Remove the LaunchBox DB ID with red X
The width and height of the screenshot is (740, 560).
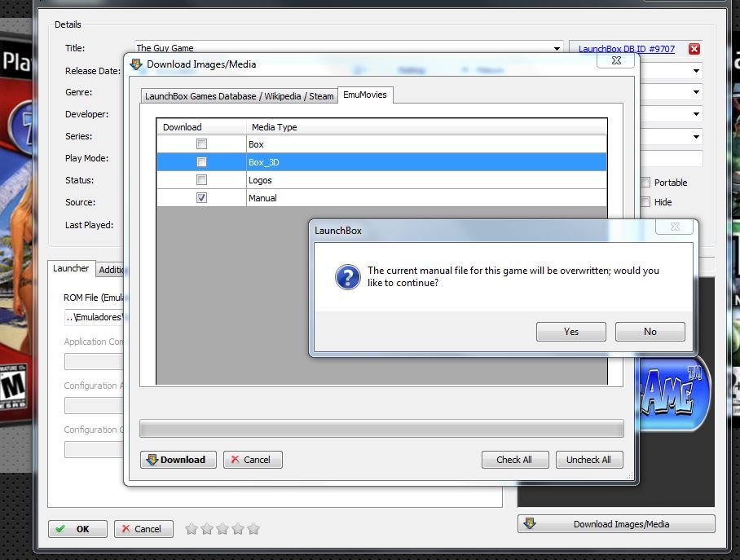[x=694, y=49]
